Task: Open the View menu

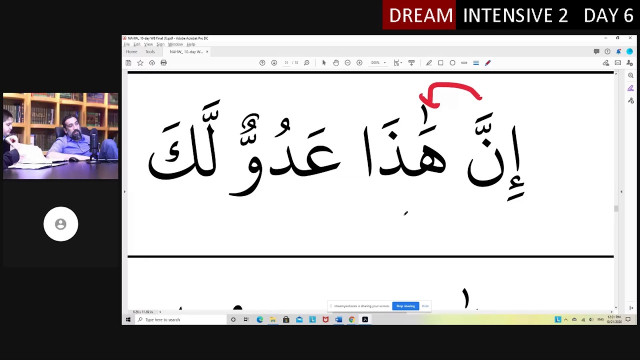Action: (x=149, y=44)
